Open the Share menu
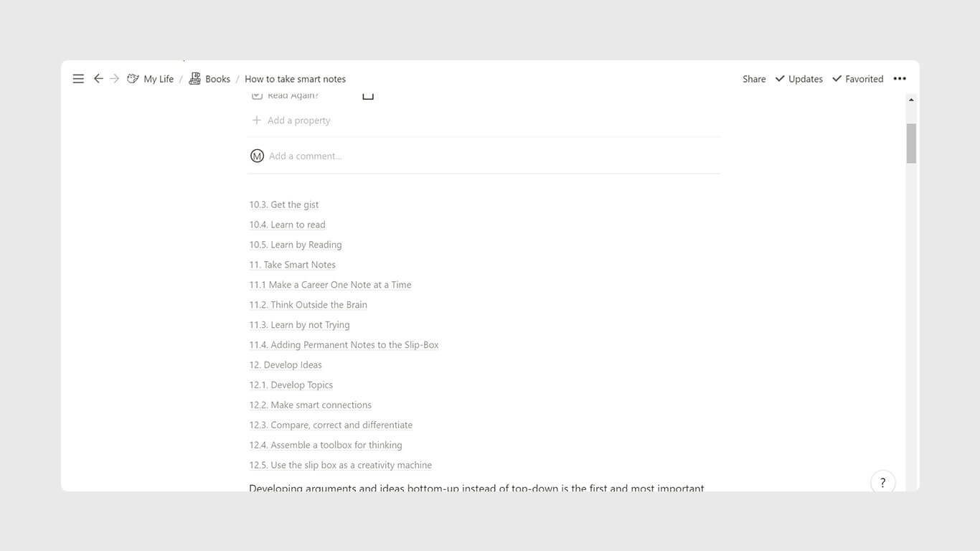 tap(754, 79)
